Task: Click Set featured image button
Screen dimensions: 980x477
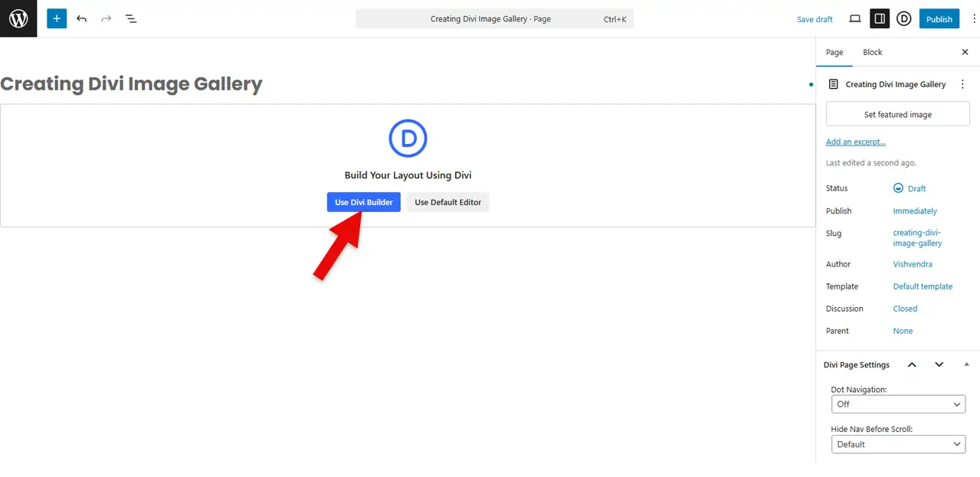Action: [898, 114]
